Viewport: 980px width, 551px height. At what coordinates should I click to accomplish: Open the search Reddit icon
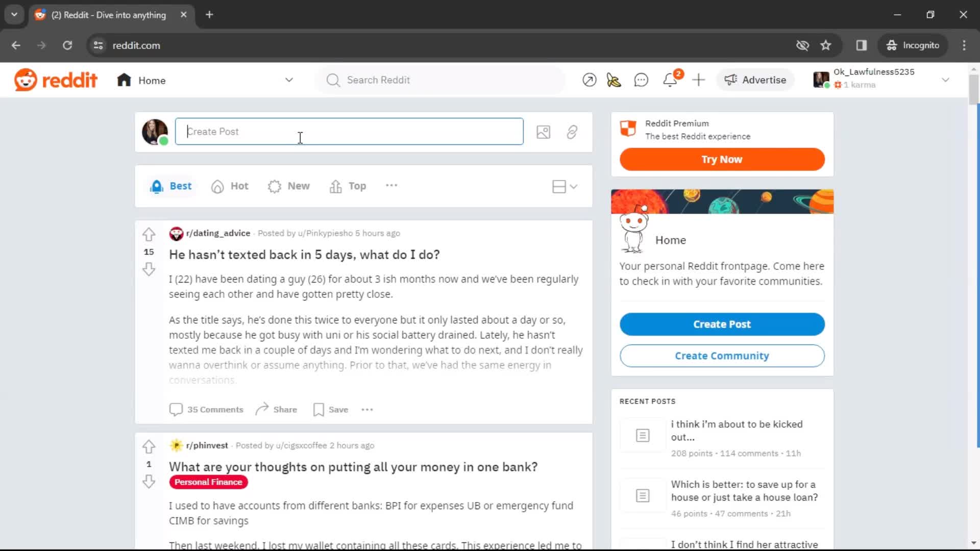coord(332,80)
